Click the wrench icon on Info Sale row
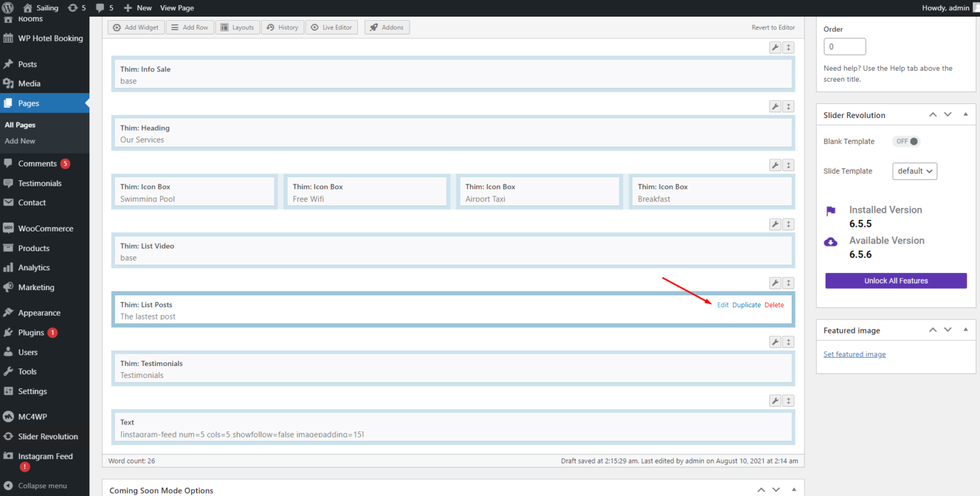Viewport: 980px width, 496px height. click(x=775, y=47)
